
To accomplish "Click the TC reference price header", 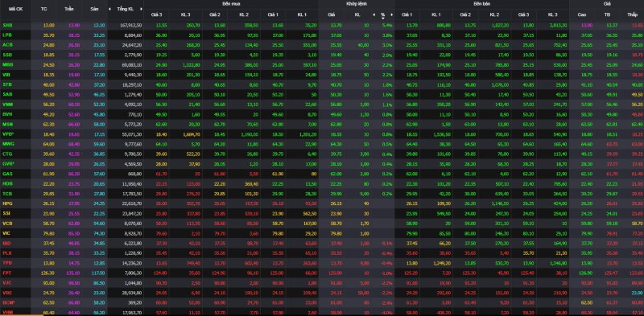I will pos(44,9).
